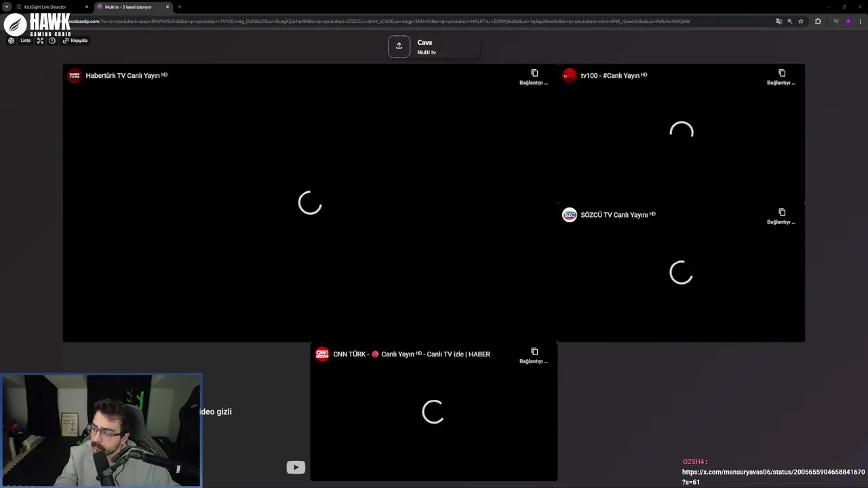Viewport: 868px width, 488px height.
Task: Bookmark this page with the star icon
Action: click(x=801, y=21)
